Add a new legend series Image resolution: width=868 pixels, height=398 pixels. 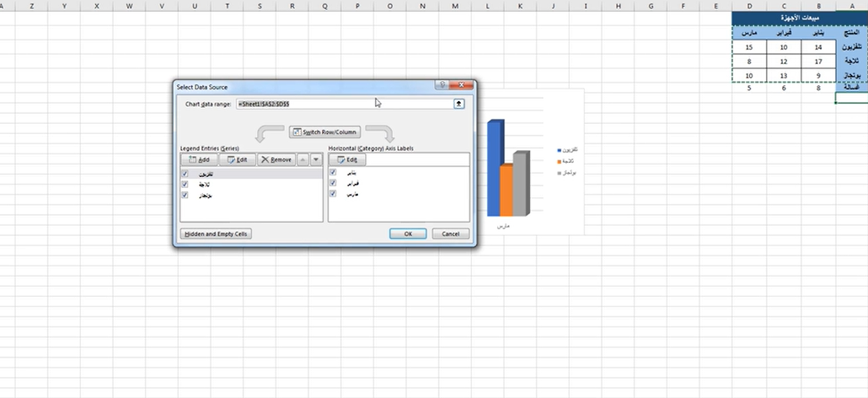click(199, 159)
